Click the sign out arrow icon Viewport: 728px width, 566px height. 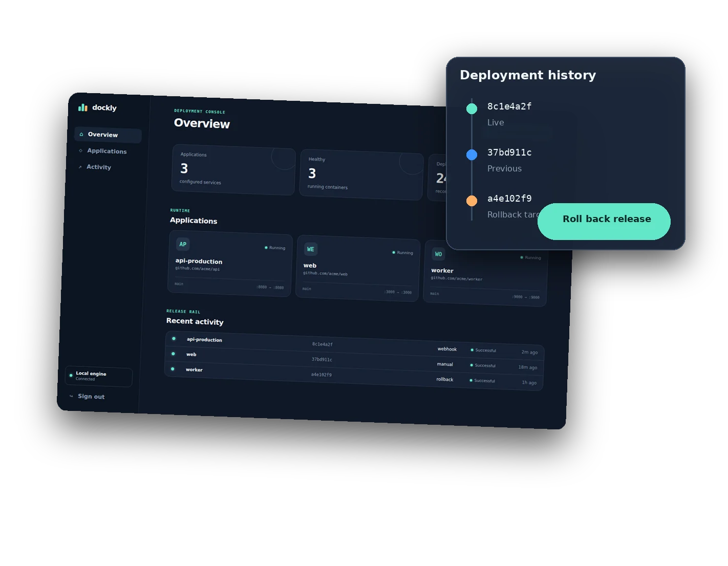(x=71, y=396)
